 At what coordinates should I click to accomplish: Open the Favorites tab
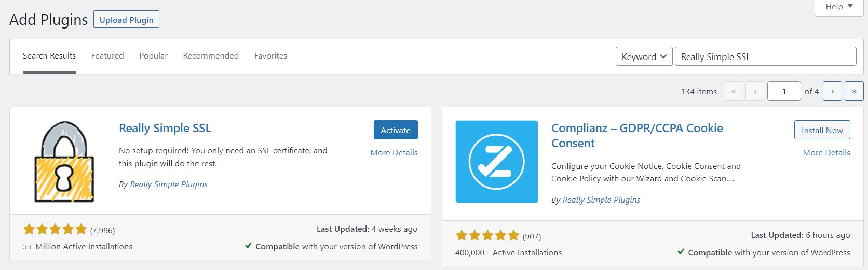point(270,56)
